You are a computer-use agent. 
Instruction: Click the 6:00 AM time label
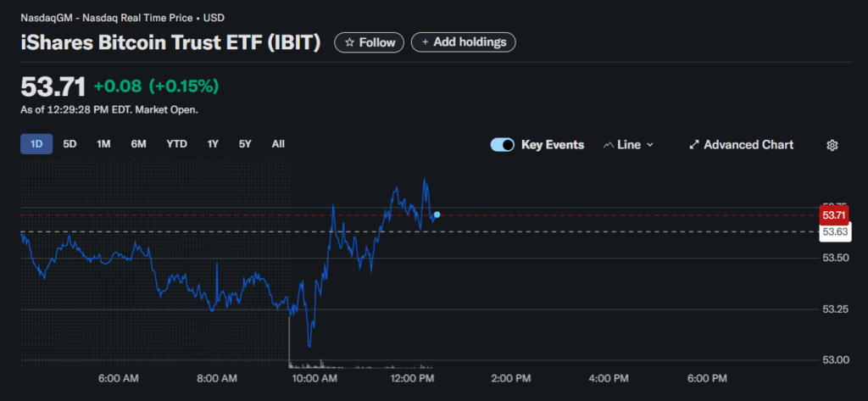120,379
